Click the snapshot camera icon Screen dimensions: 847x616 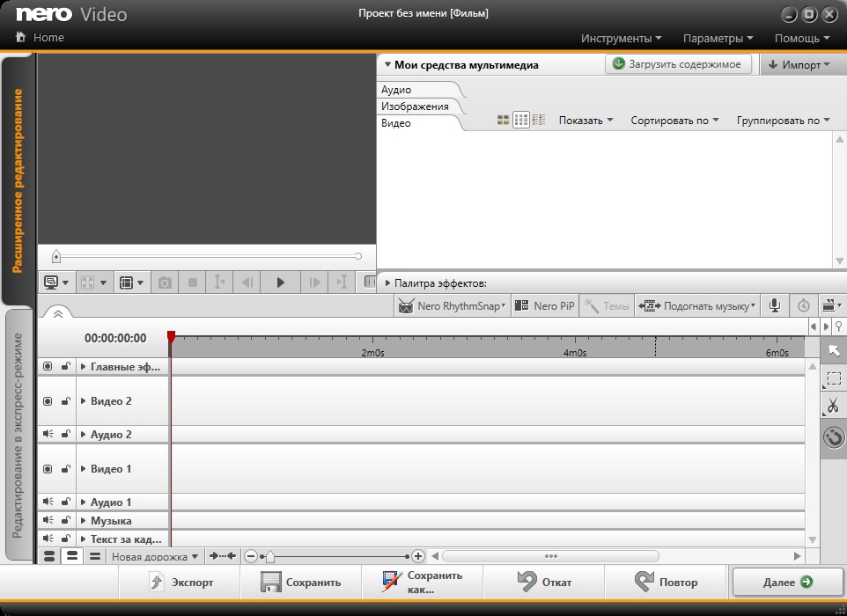click(165, 282)
